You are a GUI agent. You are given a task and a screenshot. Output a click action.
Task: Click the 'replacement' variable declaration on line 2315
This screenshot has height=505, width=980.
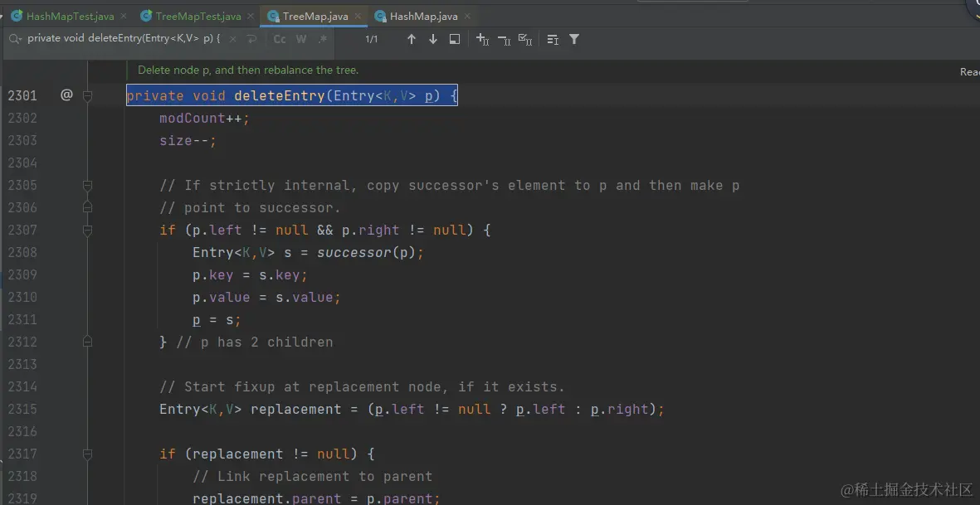click(x=295, y=409)
